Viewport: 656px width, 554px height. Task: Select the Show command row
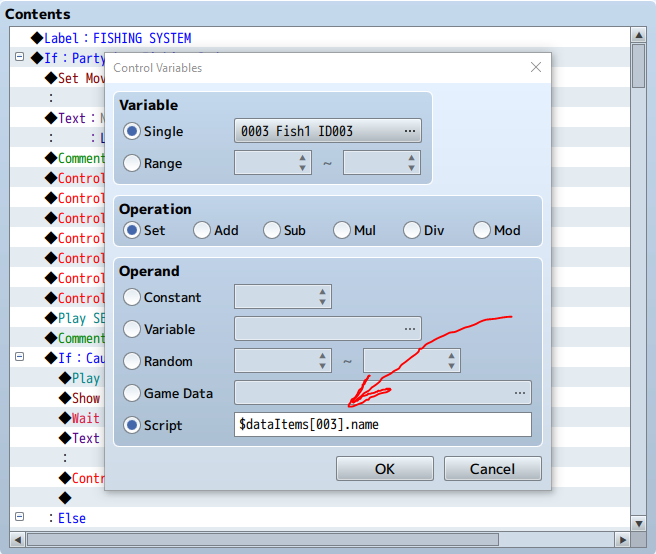coord(57,398)
